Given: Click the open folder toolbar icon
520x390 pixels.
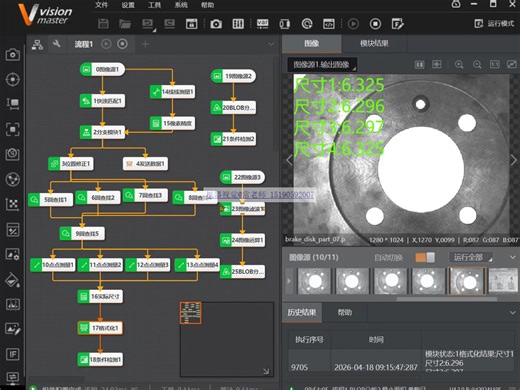Looking at the screenshot, I should pos(125,24).
